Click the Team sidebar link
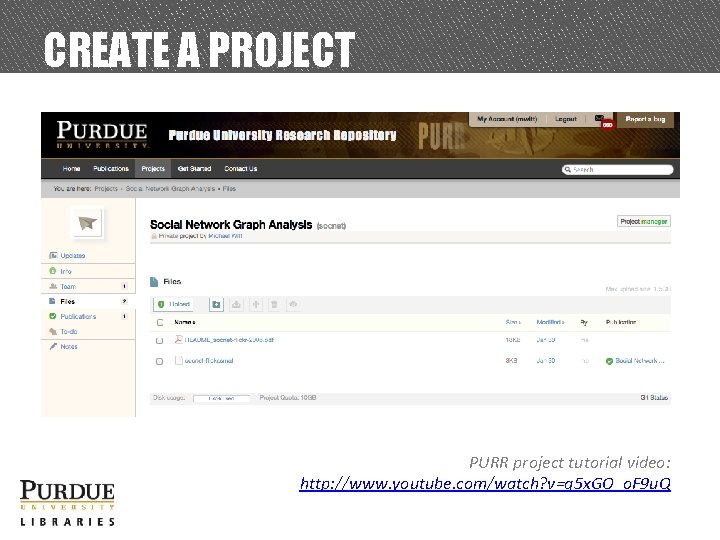The height and width of the screenshot is (540, 720). coord(68,286)
